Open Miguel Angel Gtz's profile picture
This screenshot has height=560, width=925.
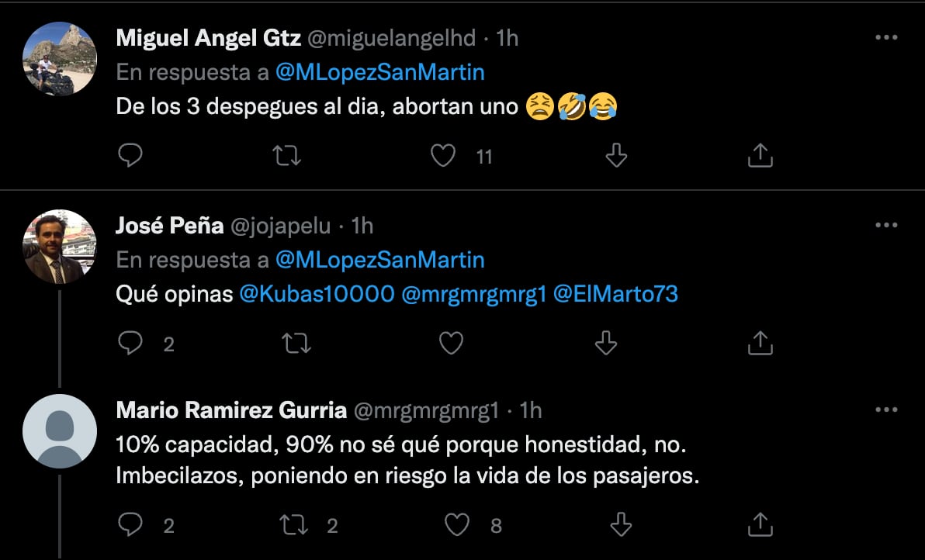pyautogui.click(x=60, y=59)
